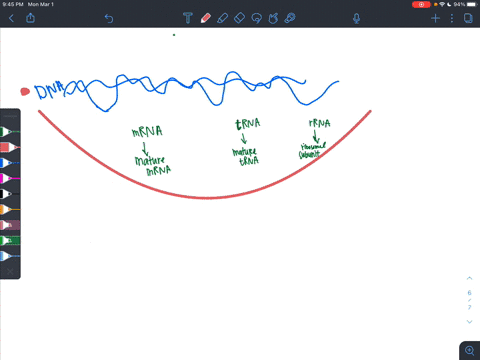Pick the pink favorite highlighter
Image resolution: width=480 pixels, height=360 pixels.
coord(10,225)
